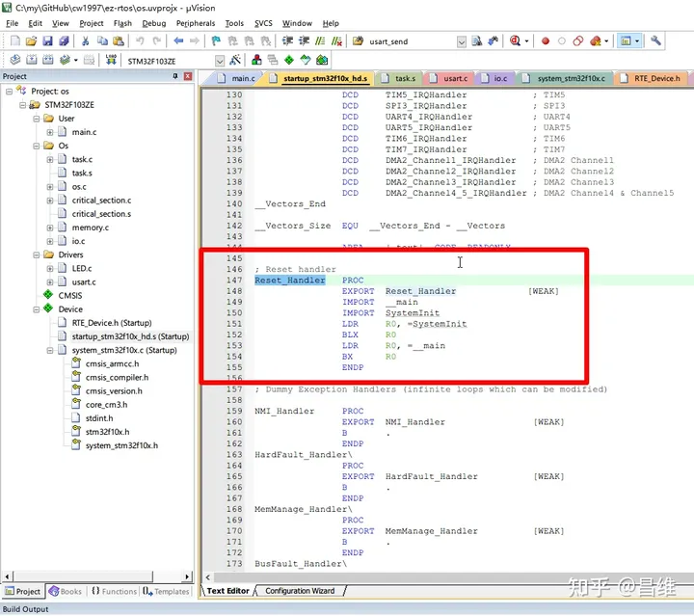Click the Open file icon

point(31,41)
